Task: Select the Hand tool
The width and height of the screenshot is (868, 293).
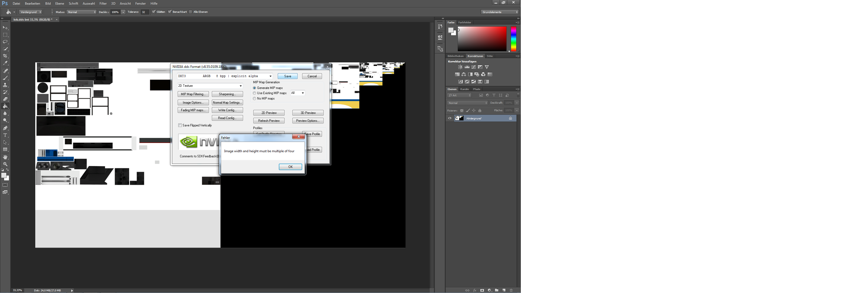Action: coord(5,157)
